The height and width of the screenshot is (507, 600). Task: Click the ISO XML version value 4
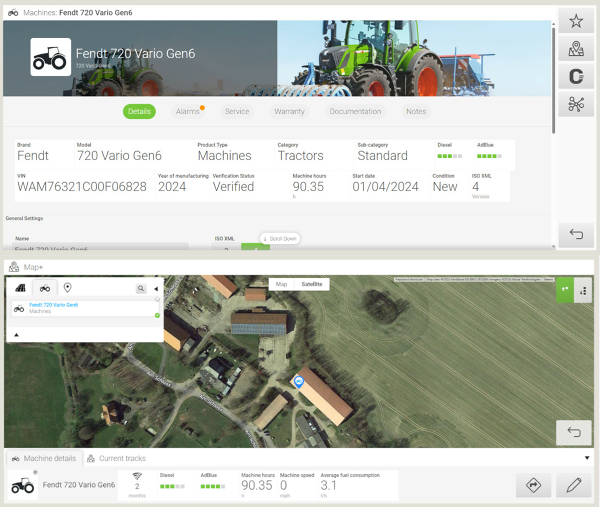pyautogui.click(x=476, y=187)
